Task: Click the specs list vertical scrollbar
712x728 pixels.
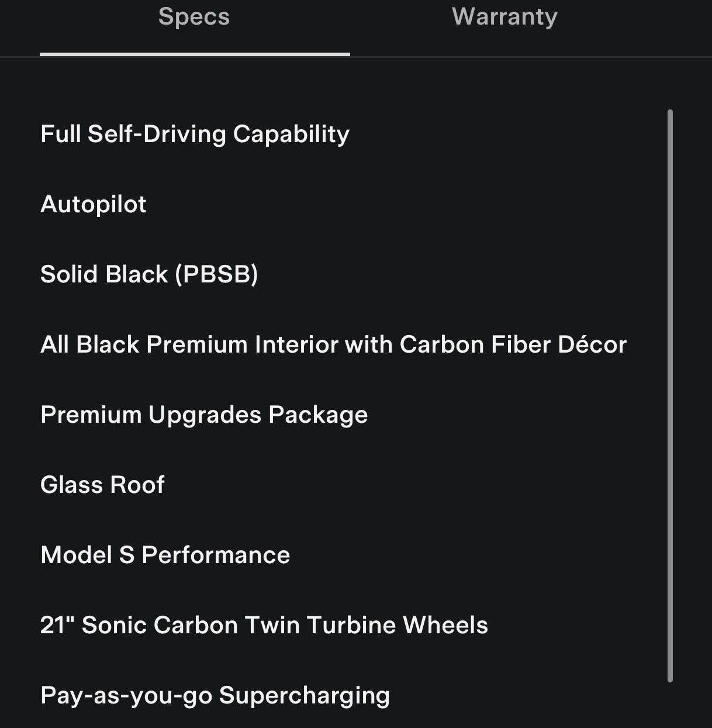Action: pyautogui.click(x=670, y=395)
